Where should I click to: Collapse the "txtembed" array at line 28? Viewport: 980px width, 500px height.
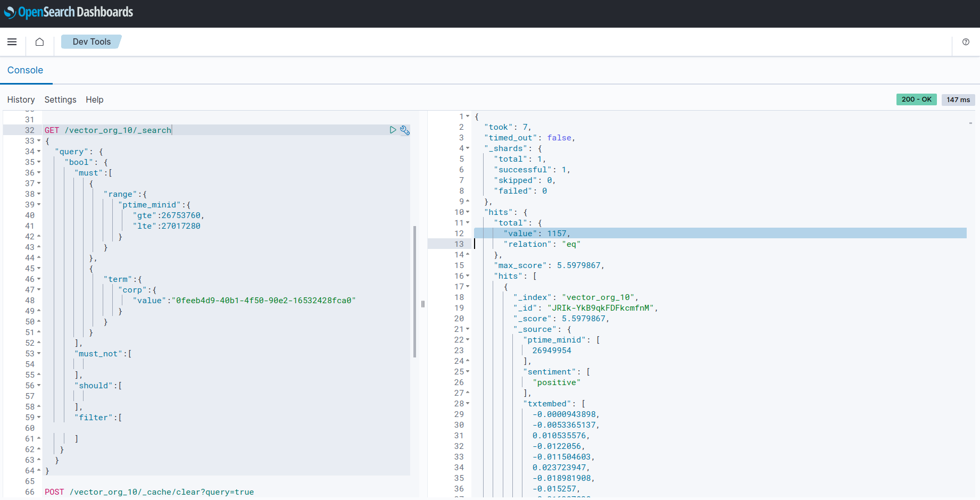click(468, 404)
